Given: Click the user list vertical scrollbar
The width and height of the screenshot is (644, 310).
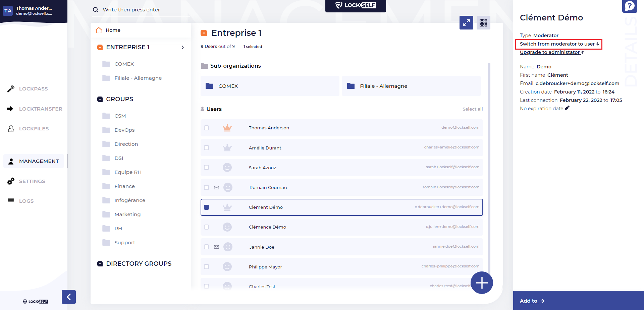Looking at the screenshot, I should 489,168.
